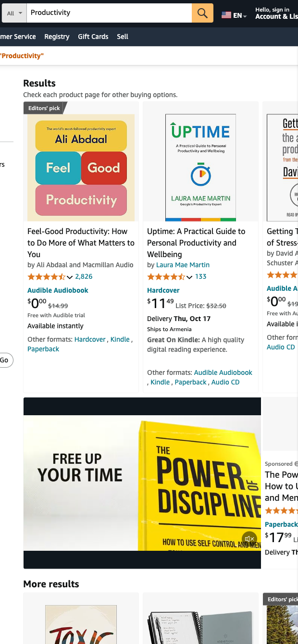Click the orange search magnifier button
Viewport: 298px width, 644px height.
[x=202, y=13]
